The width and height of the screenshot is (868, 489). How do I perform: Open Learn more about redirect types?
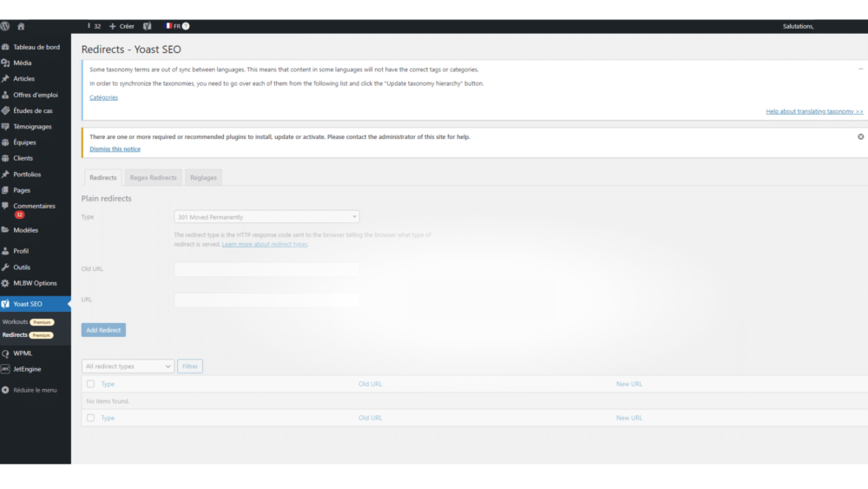pyautogui.click(x=265, y=244)
